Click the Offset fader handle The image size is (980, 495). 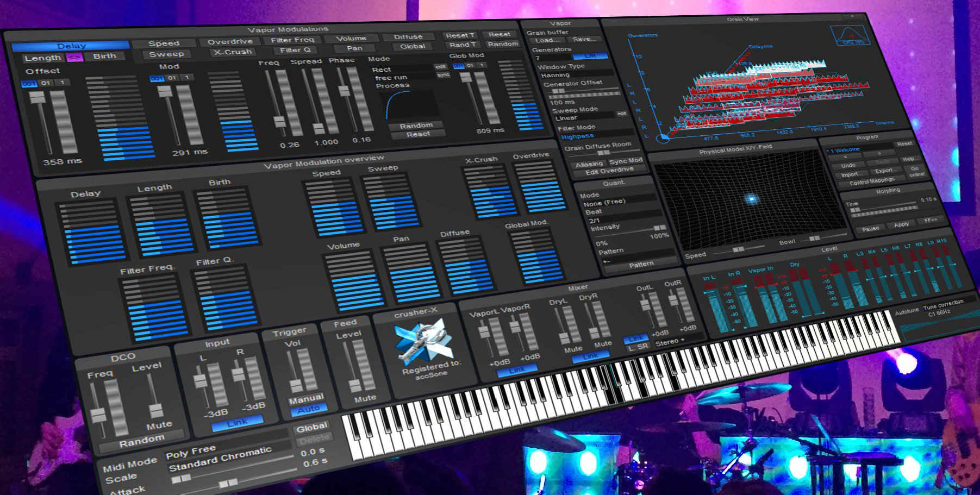[38, 98]
